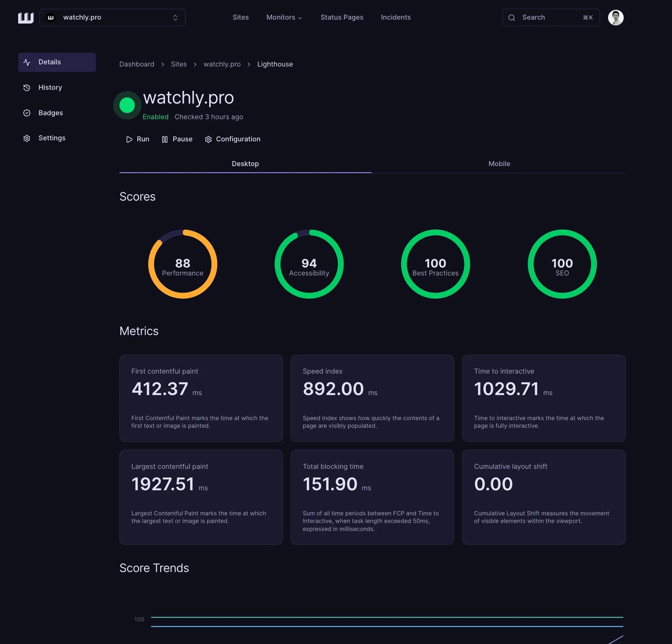672x644 pixels.
Task: Navigate to Dashboard breadcrumb link
Action: 137,64
